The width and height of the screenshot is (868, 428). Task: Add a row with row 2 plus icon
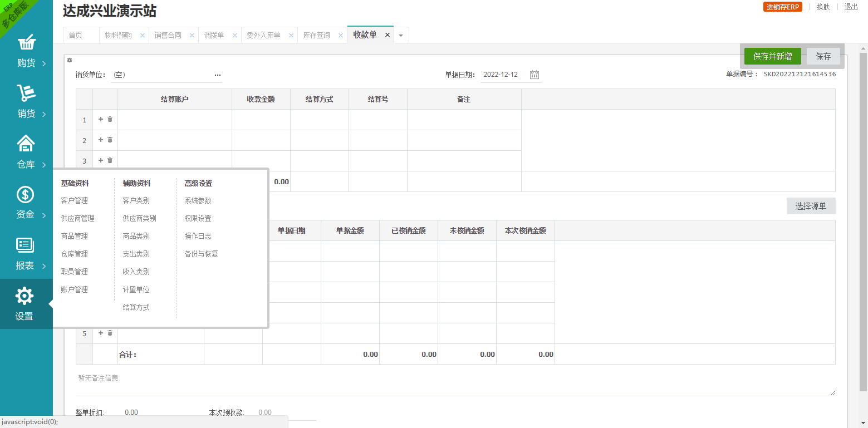[x=101, y=140]
